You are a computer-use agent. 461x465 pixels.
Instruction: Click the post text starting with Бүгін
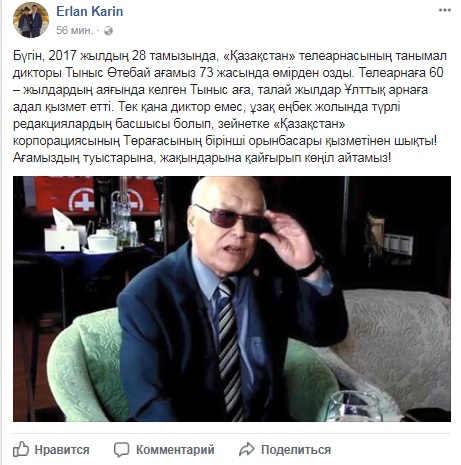click(230, 107)
